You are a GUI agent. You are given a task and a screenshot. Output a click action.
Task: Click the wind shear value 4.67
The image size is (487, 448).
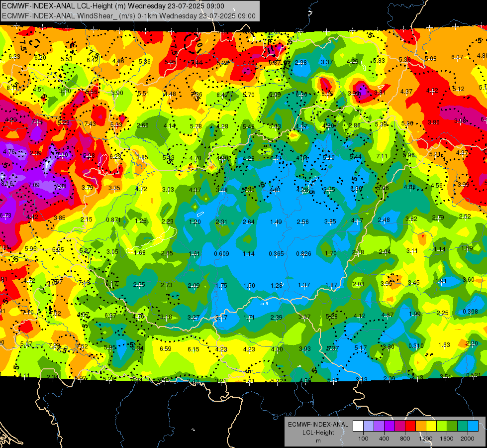point(388,315)
